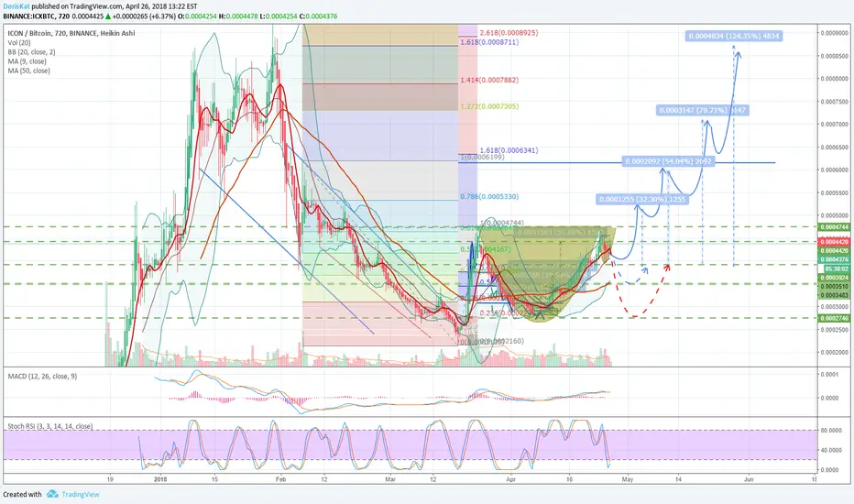
Task: Select the Vol (20) indicator label
Action: [19, 42]
